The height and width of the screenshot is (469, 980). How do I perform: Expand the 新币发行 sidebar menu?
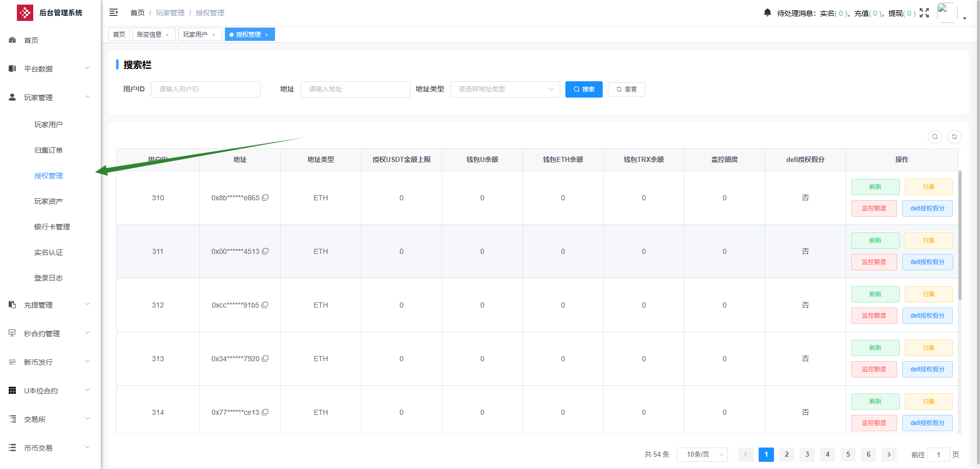50,362
